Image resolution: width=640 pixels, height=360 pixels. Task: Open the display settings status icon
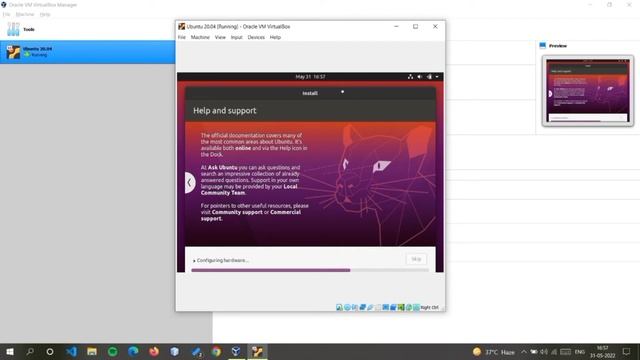point(386,307)
